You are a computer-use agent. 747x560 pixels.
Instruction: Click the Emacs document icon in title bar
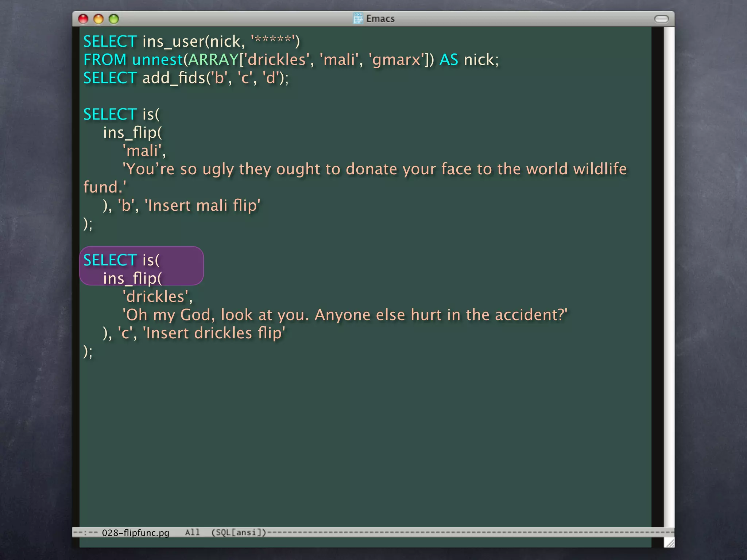(x=358, y=19)
